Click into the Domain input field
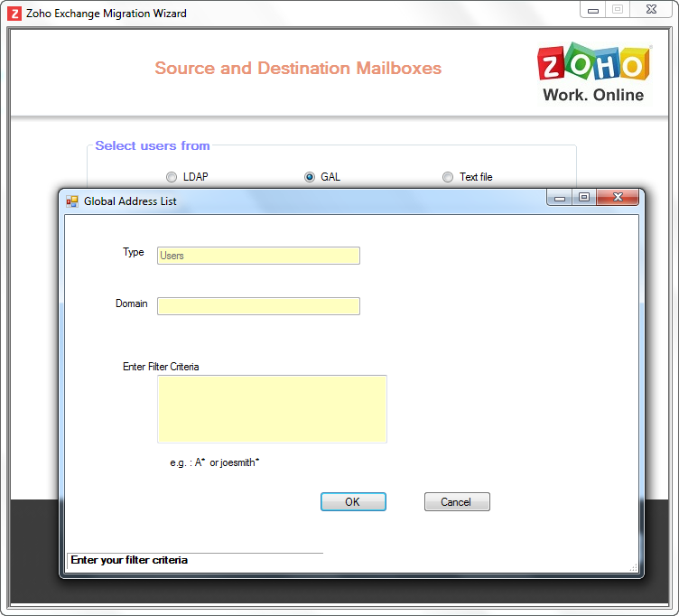The height and width of the screenshot is (616, 679). pos(258,306)
